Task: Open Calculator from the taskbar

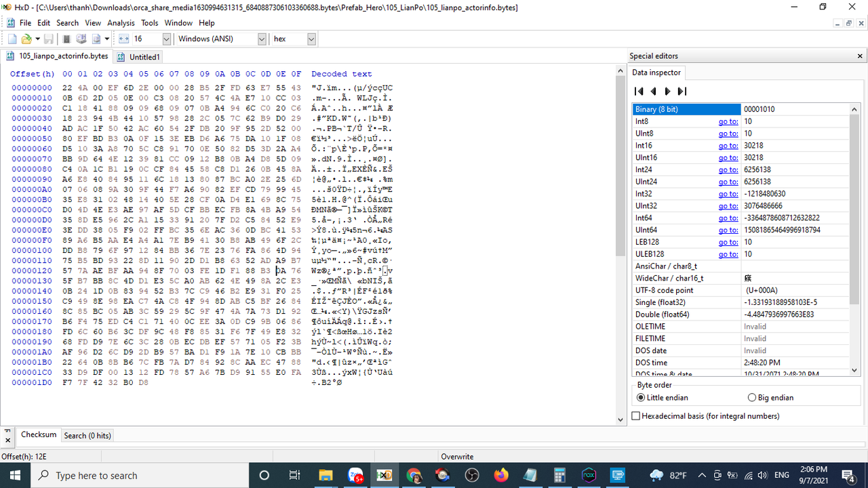Action: 559,475
